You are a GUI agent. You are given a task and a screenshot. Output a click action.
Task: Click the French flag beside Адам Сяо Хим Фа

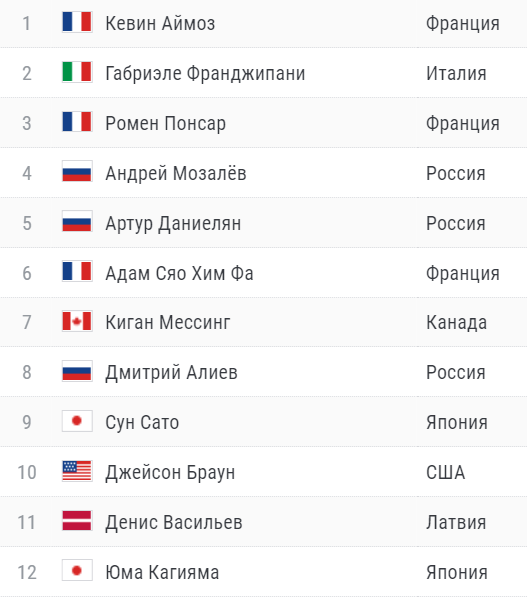(x=77, y=271)
